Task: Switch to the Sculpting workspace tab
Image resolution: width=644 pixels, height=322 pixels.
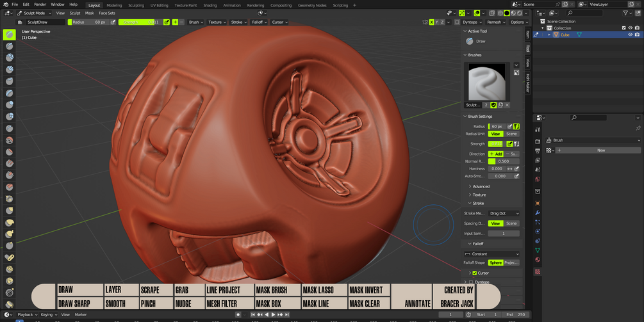Action: click(x=136, y=5)
